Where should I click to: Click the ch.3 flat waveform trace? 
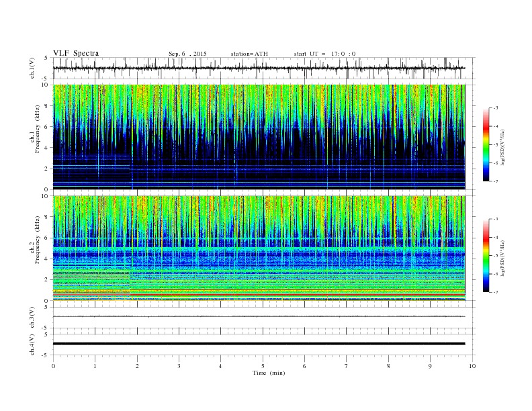click(259, 316)
